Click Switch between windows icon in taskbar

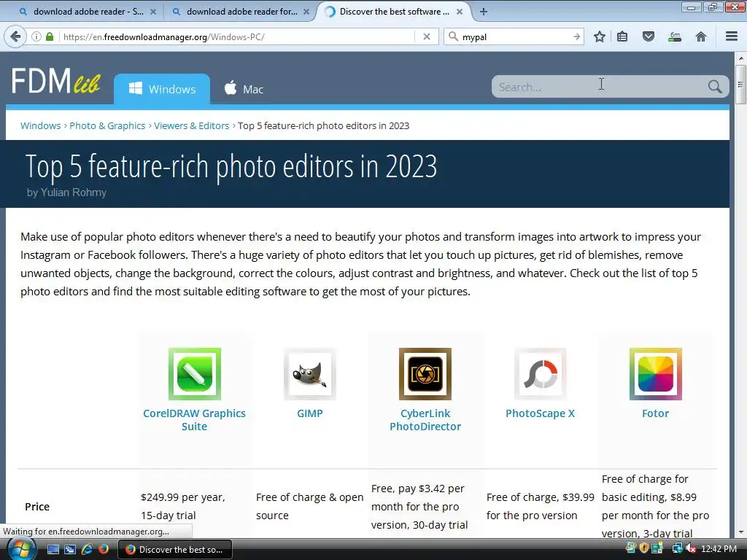click(70, 549)
